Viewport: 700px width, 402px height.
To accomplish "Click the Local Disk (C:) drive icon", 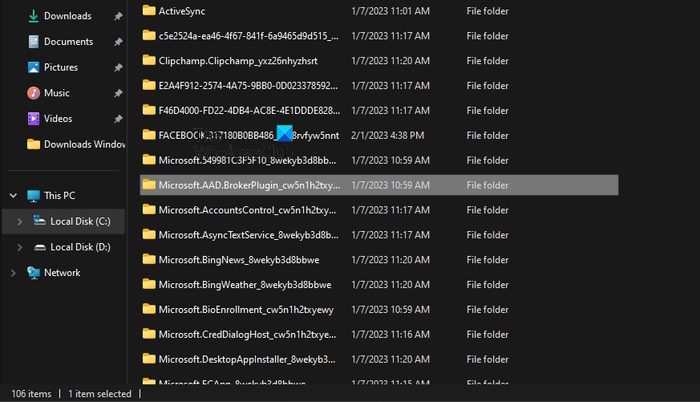I will tap(40, 221).
